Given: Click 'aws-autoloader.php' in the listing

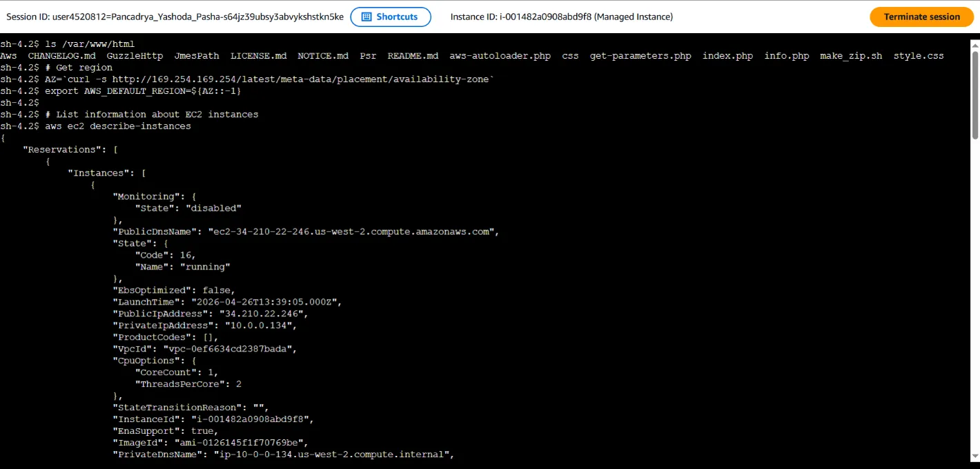Looking at the screenshot, I should (x=500, y=56).
